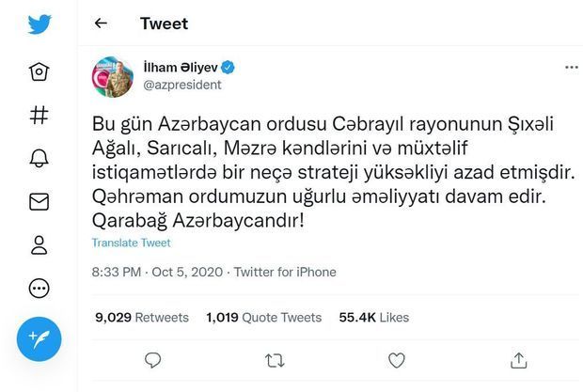View the 55.4K Likes list

coord(373,318)
